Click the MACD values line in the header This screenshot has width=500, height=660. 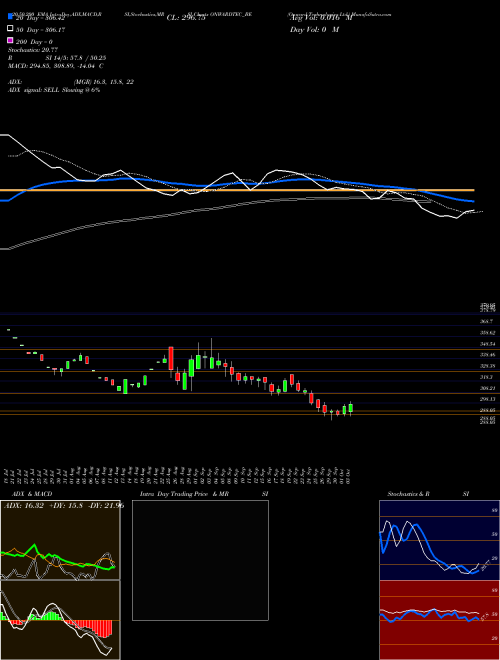pos(56,66)
